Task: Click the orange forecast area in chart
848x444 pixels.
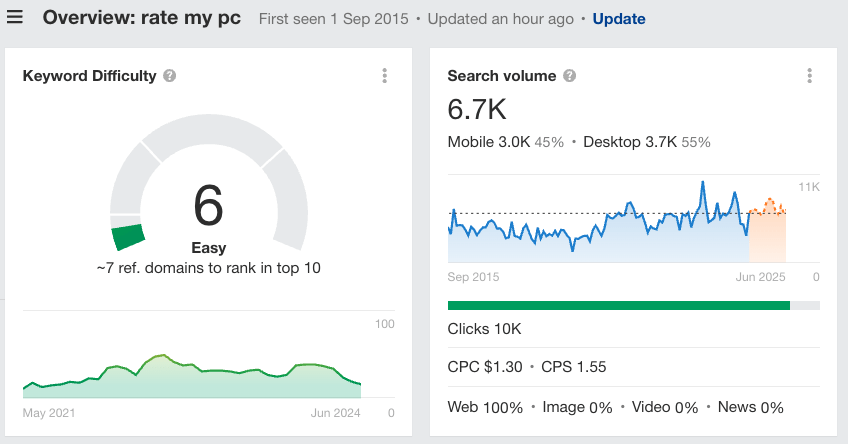Action: click(767, 236)
